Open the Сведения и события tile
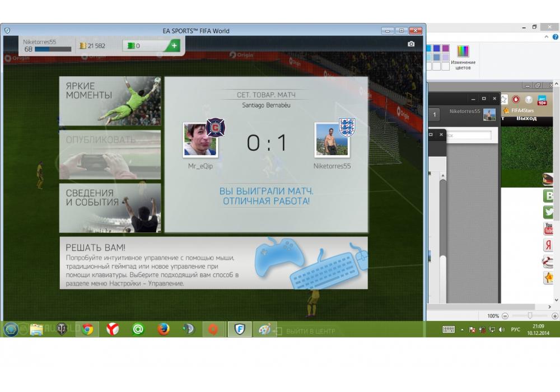The image size is (560, 392). (110, 208)
